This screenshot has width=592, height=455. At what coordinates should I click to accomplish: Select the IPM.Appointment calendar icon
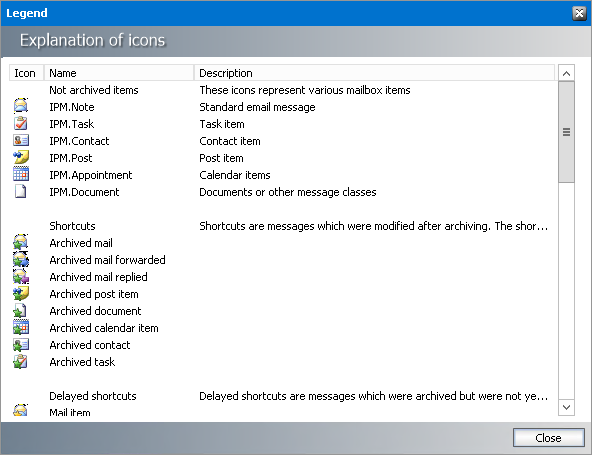(x=21, y=174)
